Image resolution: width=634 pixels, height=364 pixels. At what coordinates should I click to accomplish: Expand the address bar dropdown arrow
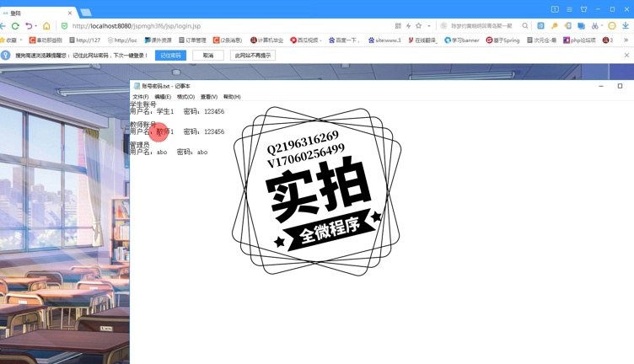429,26
